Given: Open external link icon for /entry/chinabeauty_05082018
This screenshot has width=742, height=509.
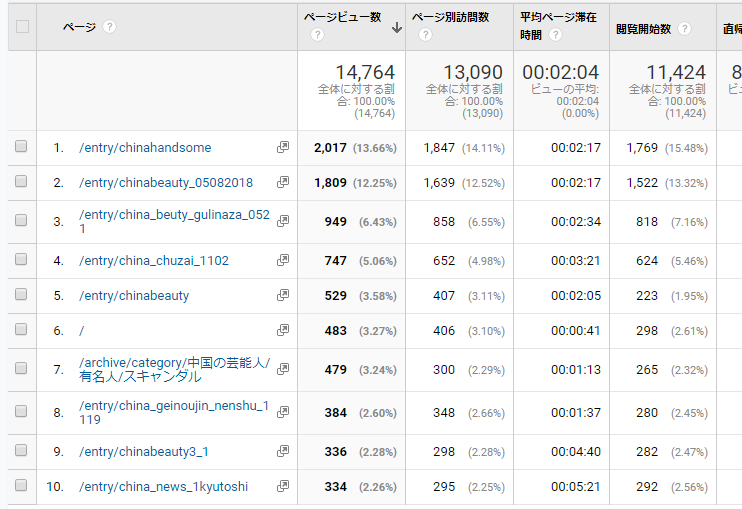Looking at the screenshot, I should (x=283, y=182).
